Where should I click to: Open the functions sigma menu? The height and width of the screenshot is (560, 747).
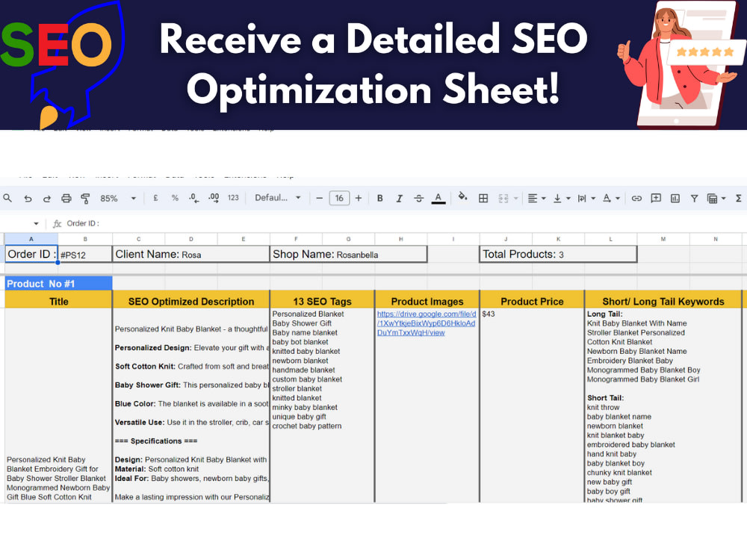738,198
